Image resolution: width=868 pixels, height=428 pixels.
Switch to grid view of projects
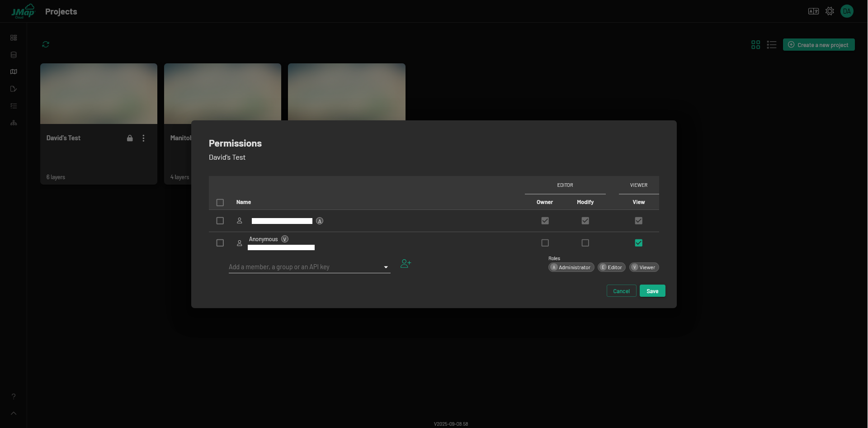pyautogui.click(x=755, y=45)
